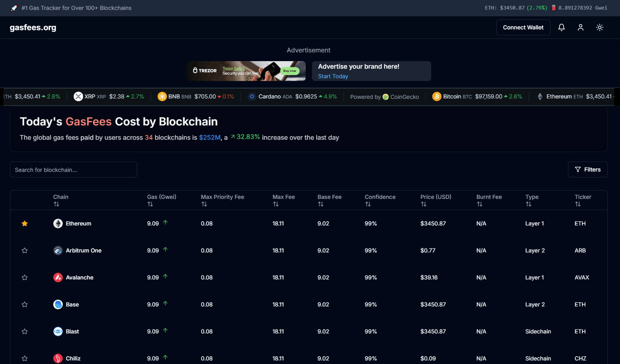Click the Filters funnel icon

[578, 169]
